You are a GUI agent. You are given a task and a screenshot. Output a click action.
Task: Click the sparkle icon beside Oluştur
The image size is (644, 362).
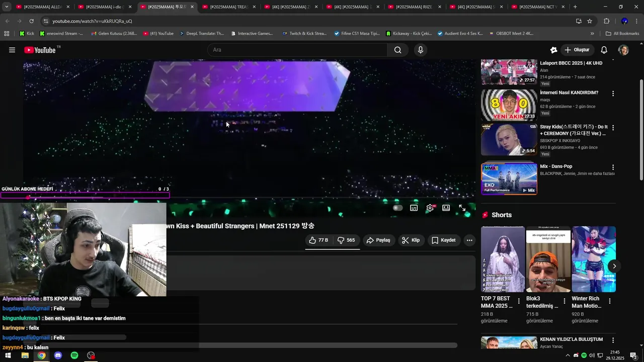pyautogui.click(x=553, y=50)
